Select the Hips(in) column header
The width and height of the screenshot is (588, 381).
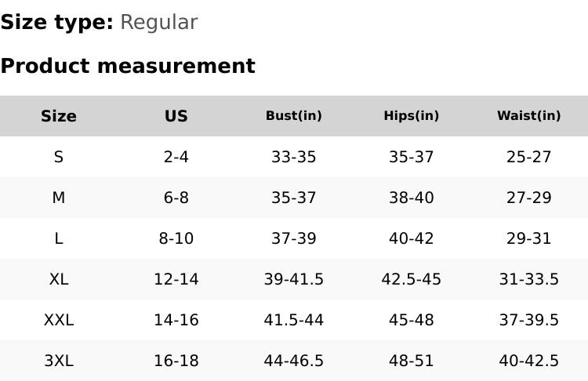tap(412, 116)
